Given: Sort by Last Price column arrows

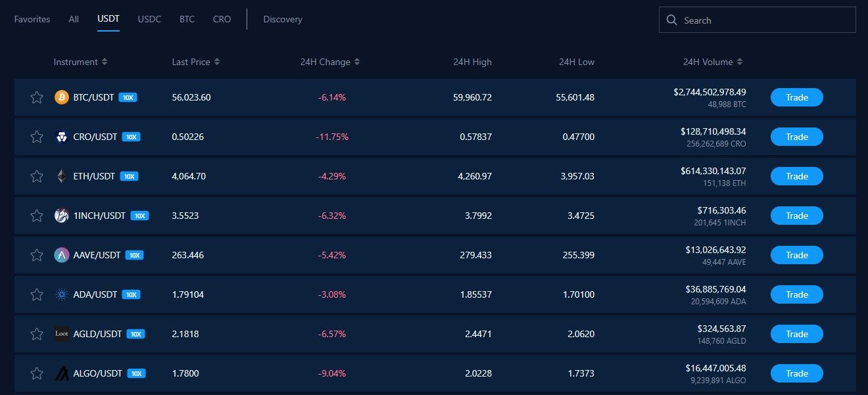Looking at the screenshot, I should click(x=217, y=62).
